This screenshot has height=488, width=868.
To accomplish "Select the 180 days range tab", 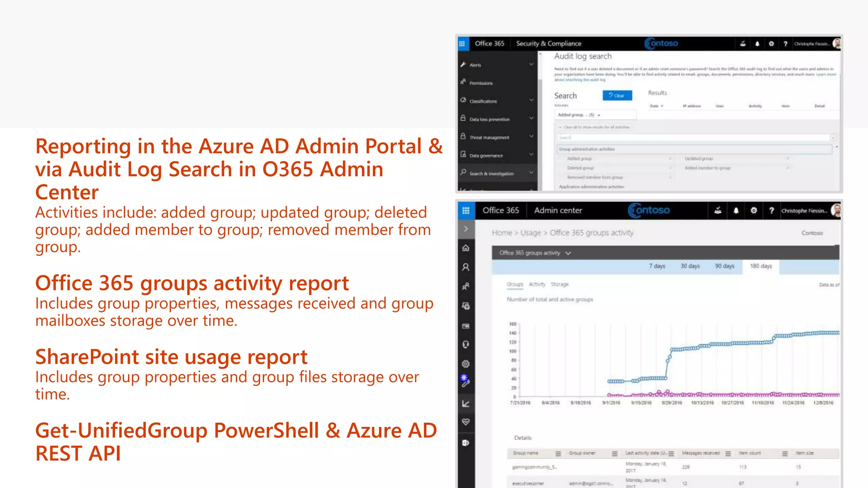I will (761, 266).
